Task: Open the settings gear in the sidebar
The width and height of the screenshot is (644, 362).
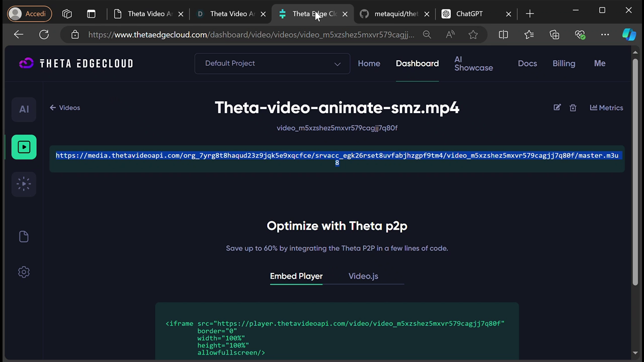Action: (x=24, y=272)
